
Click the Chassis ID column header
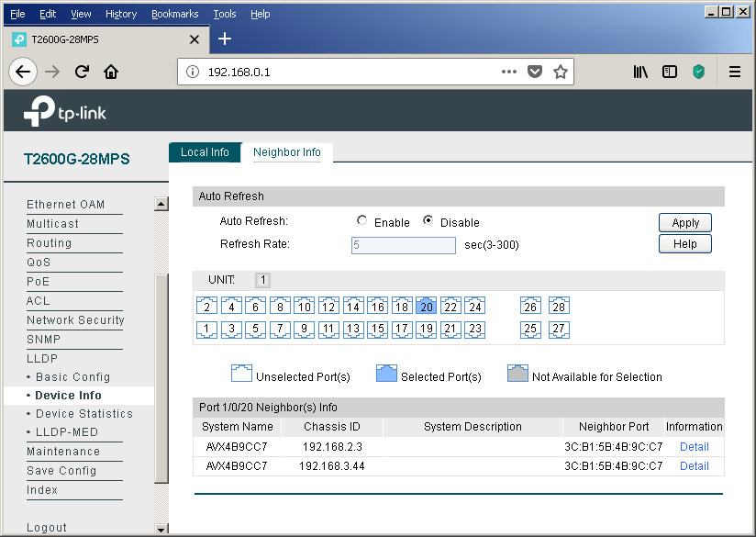click(x=332, y=427)
